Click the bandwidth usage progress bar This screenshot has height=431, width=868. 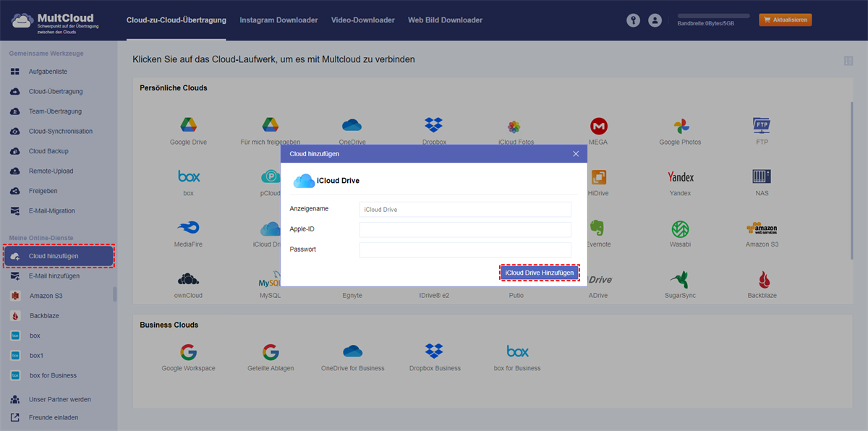[713, 15]
